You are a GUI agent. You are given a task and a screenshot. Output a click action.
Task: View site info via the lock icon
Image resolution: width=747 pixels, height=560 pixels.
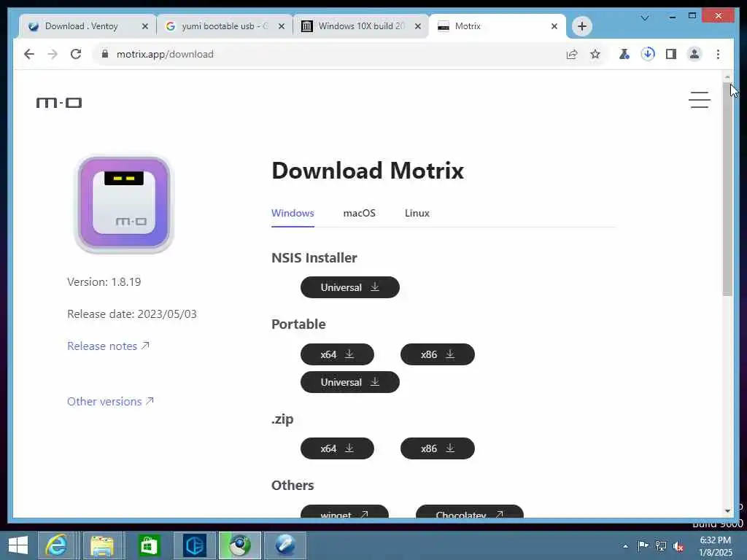coord(105,54)
